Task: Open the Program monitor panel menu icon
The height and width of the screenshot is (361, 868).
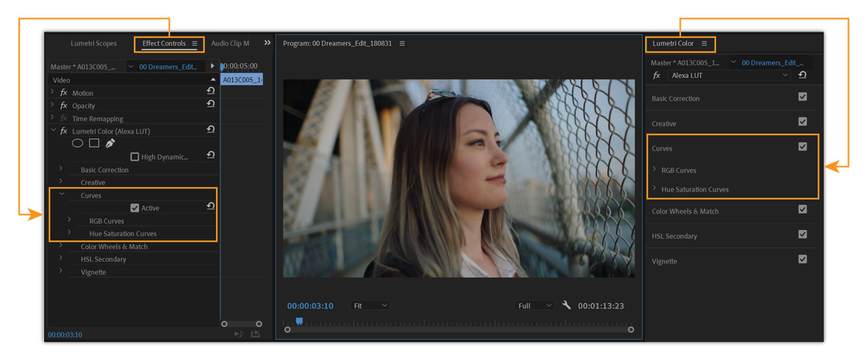Action: [x=402, y=43]
